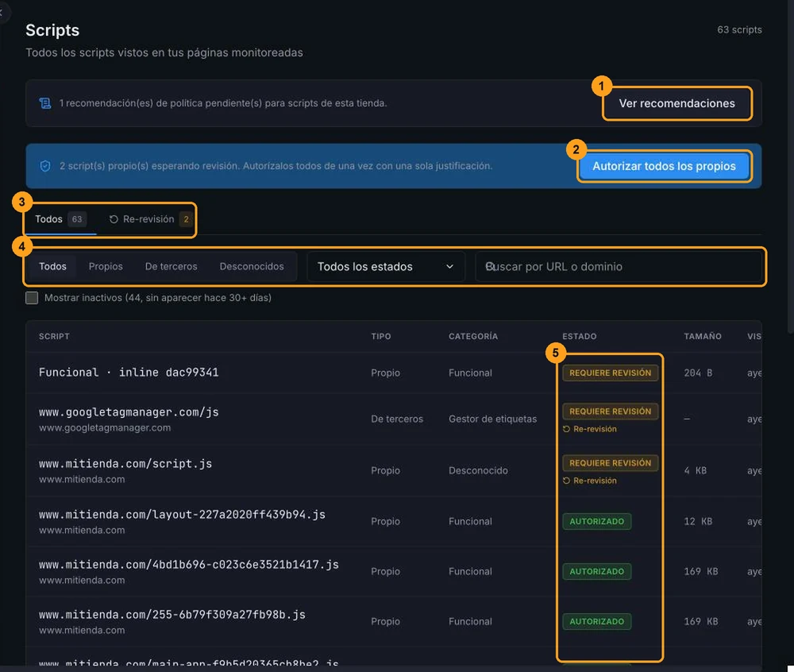This screenshot has width=794, height=672.
Task: Click the policy recommendation scroll icon
Action: coord(45,103)
